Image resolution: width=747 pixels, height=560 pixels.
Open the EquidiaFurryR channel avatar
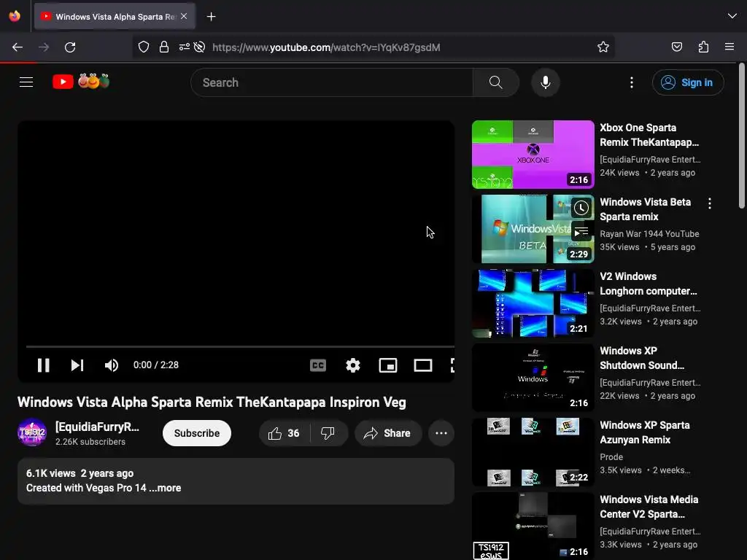[x=32, y=433]
